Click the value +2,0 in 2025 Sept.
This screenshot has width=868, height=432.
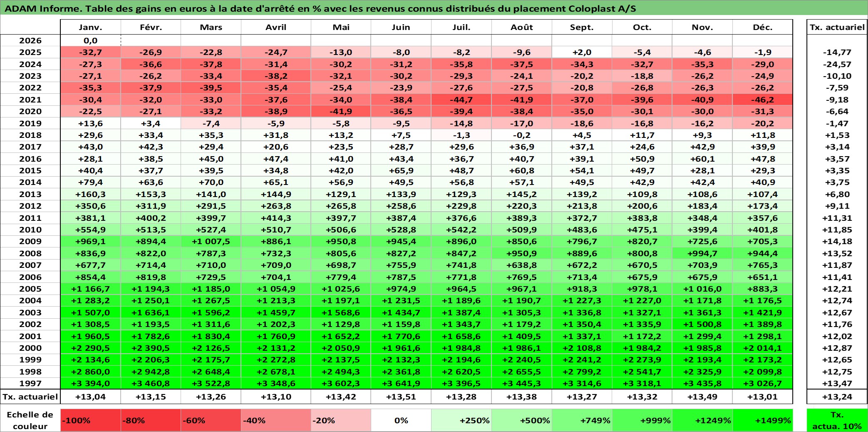(x=582, y=52)
